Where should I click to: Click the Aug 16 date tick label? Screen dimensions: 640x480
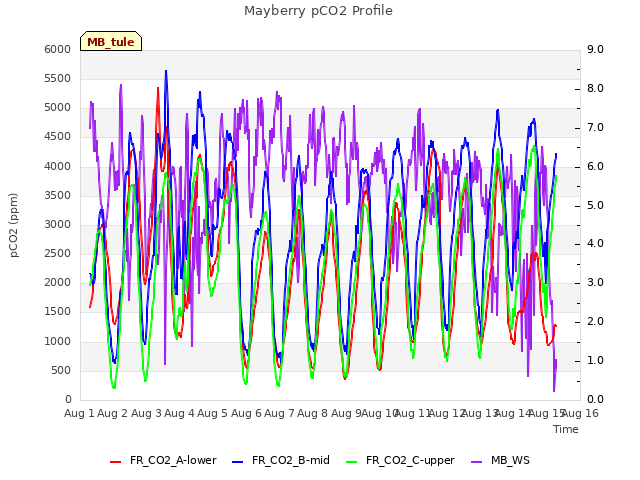click(580, 413)
